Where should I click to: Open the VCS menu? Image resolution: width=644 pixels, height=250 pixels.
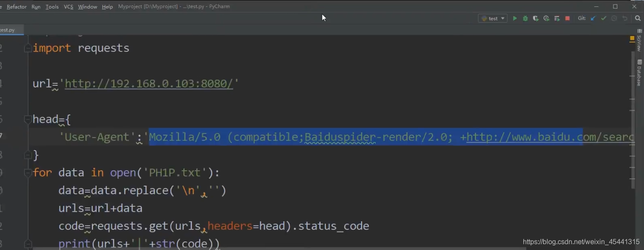pos(68,7)
